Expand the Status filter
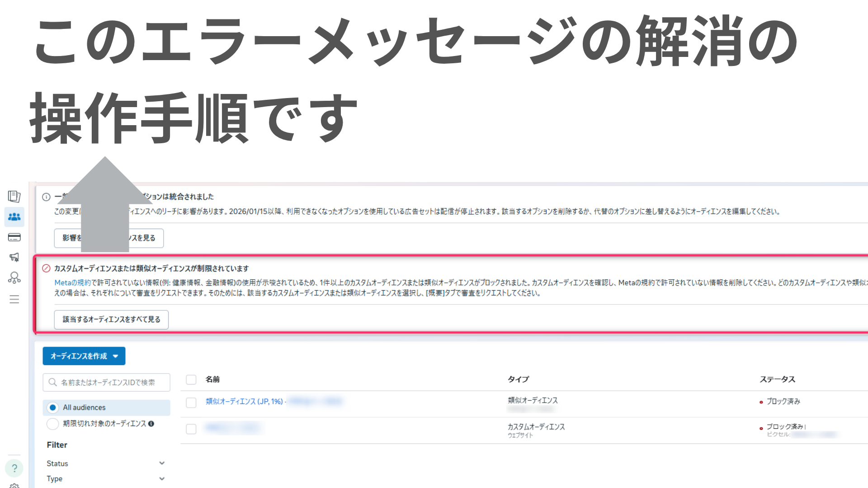Image resolution: width=868 pixels, height=488 pixels. tap(161, 463)
